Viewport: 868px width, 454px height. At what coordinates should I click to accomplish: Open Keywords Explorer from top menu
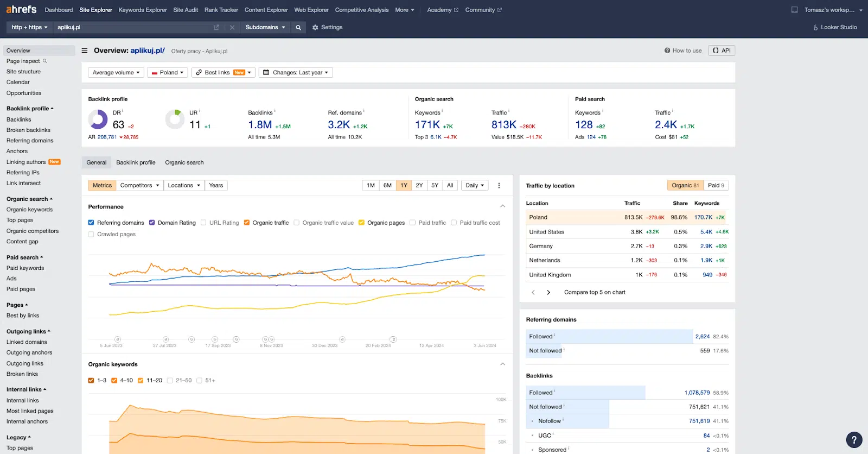pos(143,10)
